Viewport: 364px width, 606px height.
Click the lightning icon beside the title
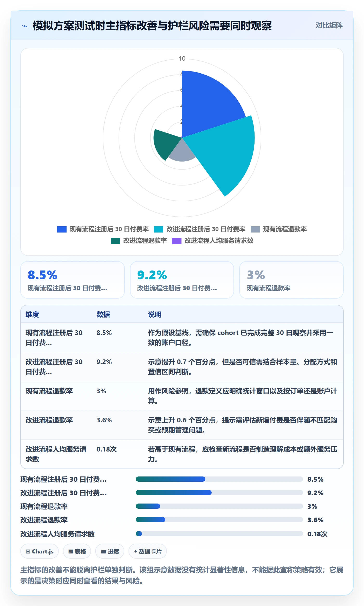[x=25, y=26]
